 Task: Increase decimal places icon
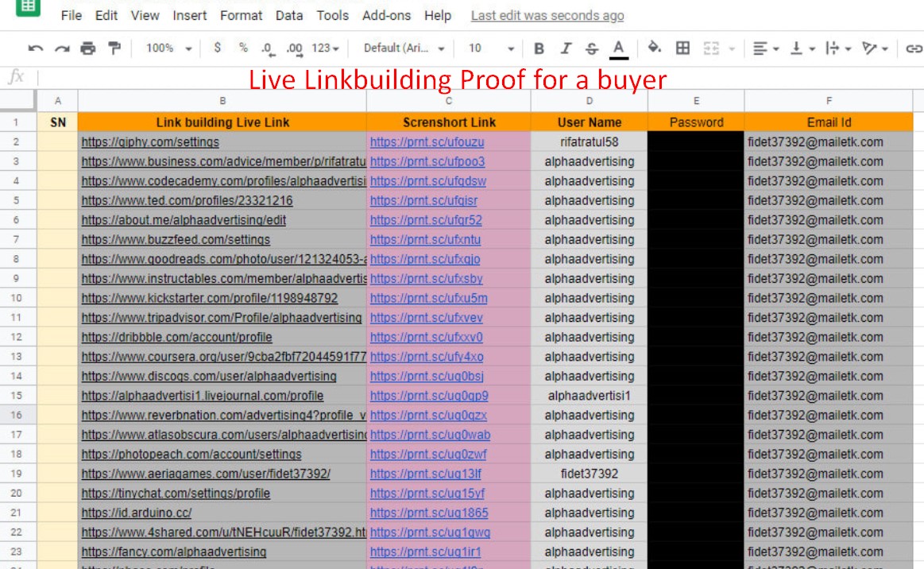click(295, 48)
